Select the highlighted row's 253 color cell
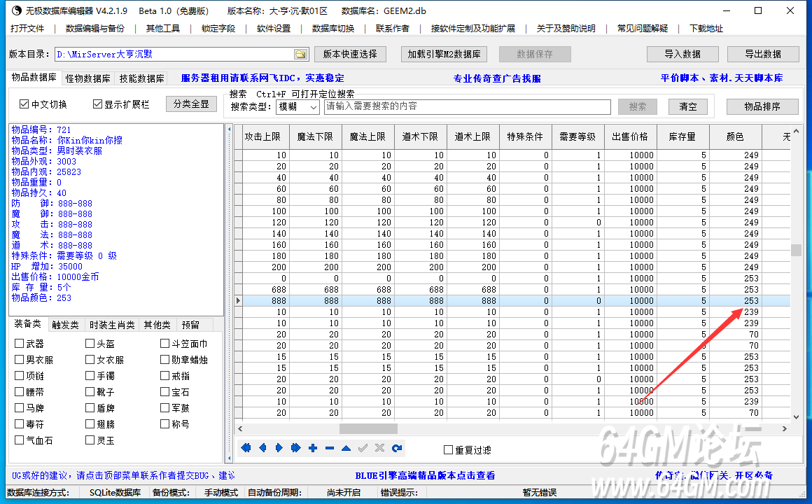The image size is (812, 504). pyautogui.click(x=736, y=300)
